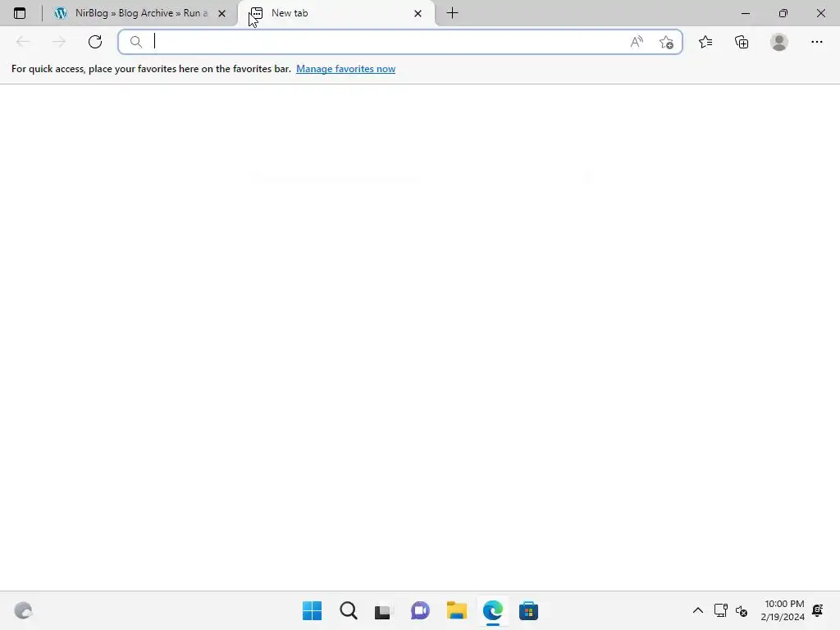Select the New tab tab
The image size is (840, 630).
336,13
